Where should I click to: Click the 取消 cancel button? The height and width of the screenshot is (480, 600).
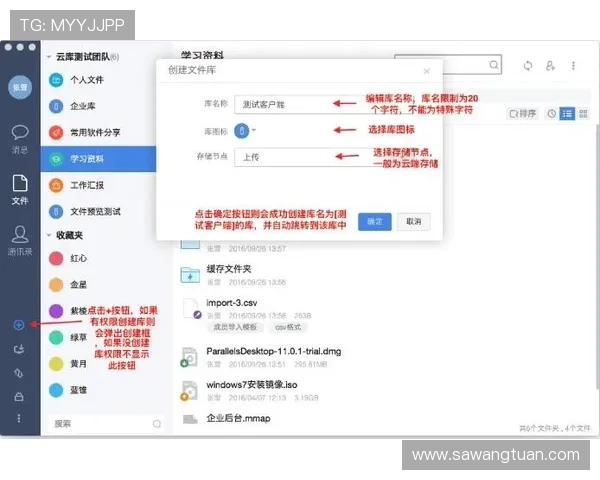pyautogui.click(x=414, y=222)
